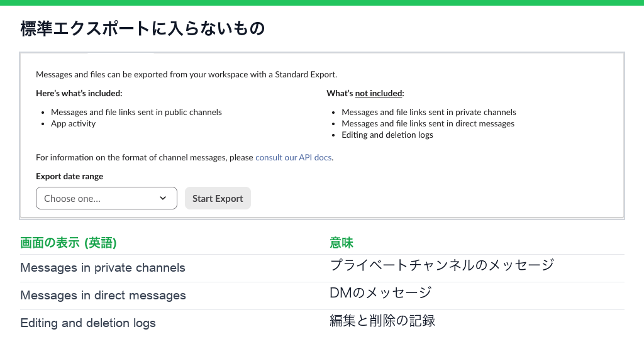Click the What's not included heading
The height and width of the screenshot is (361, 644).
pos(365,93)
